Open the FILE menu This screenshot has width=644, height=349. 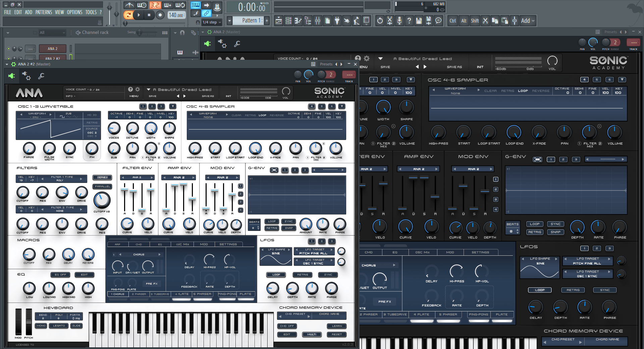coord(7,12)
